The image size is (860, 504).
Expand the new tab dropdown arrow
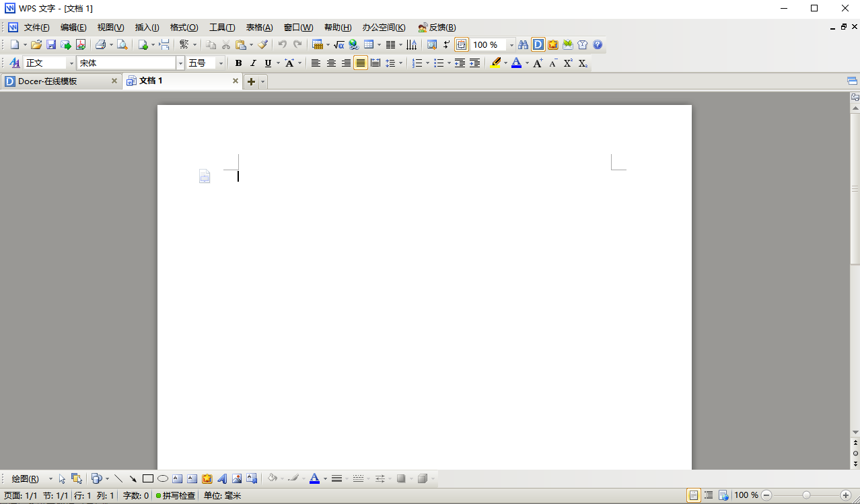[x=263, y=81]
